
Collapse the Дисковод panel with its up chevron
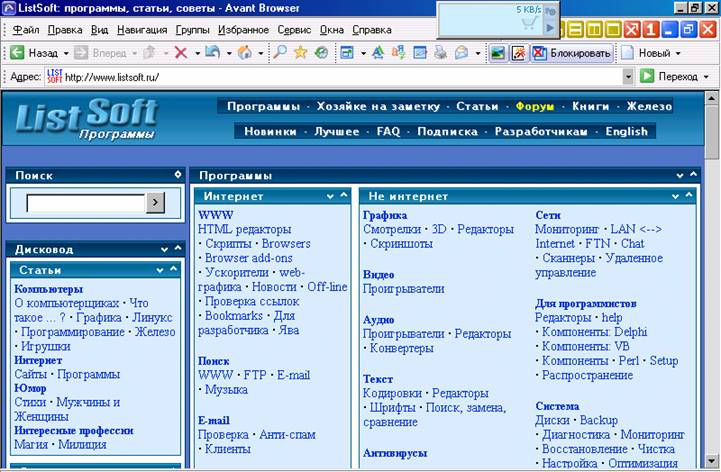click(x=178, y=248)
